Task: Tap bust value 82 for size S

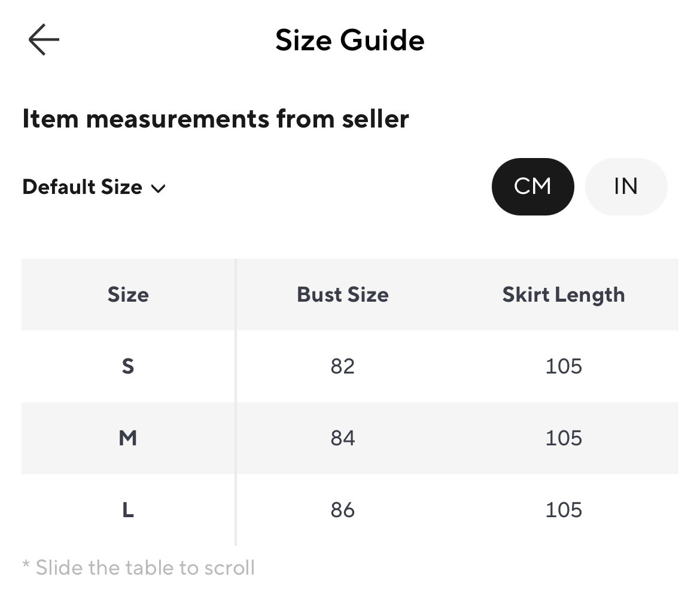Action: pos(343,366)
